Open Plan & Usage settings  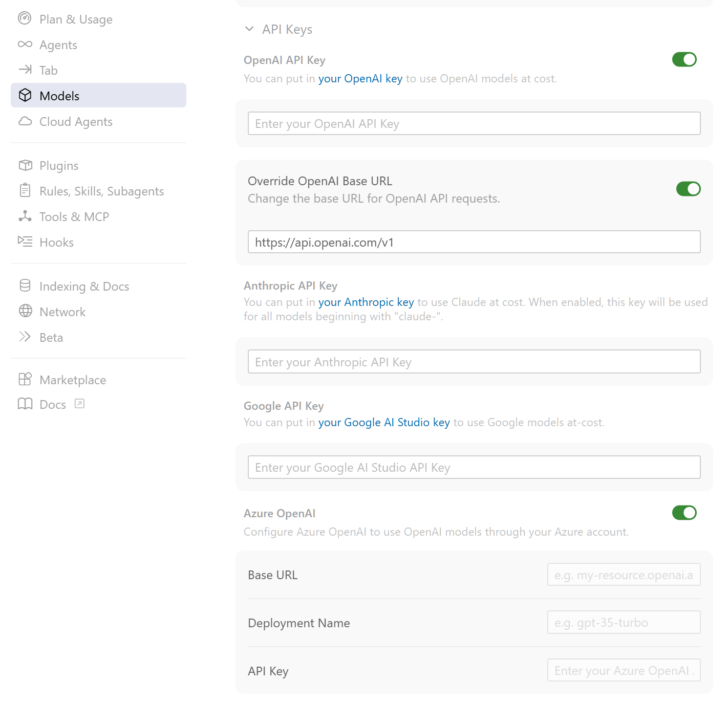[x=98, y=19]
